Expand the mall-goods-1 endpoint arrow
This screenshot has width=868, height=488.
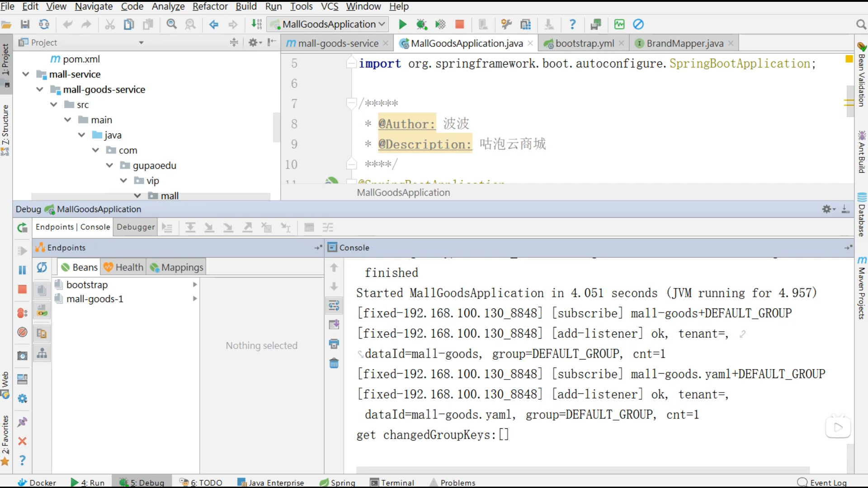[195, 298]
